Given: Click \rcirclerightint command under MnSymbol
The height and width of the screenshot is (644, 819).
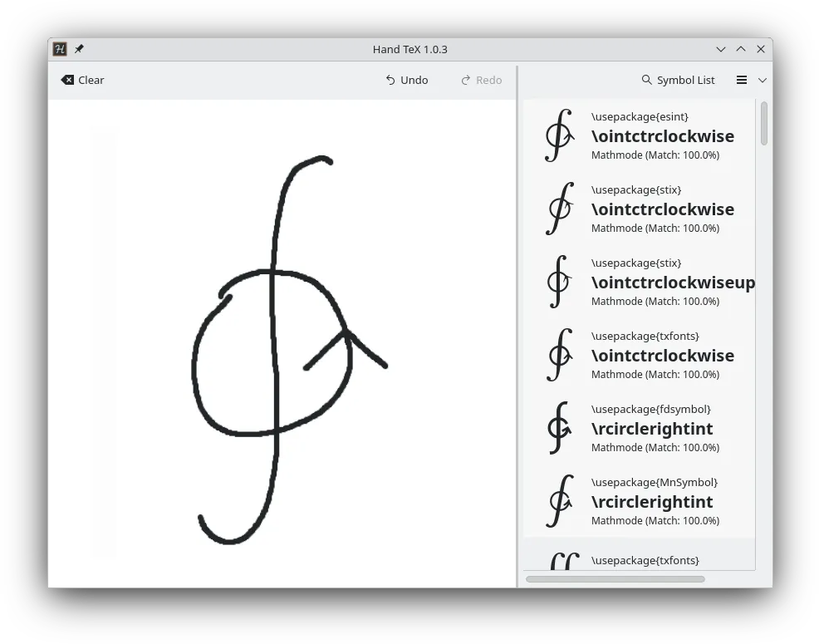Looking at the screenshot, I should point(652,502).
